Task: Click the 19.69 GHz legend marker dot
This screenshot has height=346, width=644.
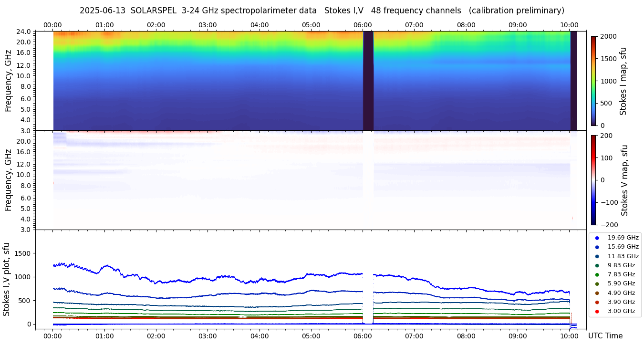Action: tap(597, 238)
